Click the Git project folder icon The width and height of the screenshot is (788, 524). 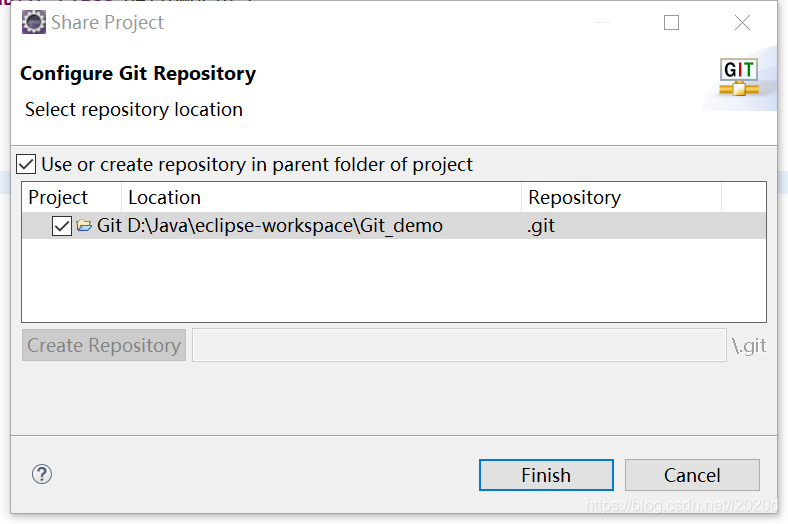[84, 226]
